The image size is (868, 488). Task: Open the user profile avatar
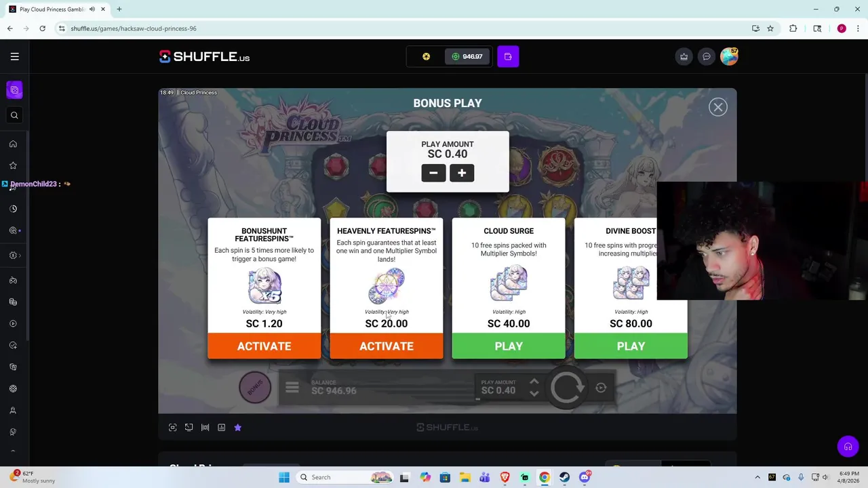pos(729,56)
